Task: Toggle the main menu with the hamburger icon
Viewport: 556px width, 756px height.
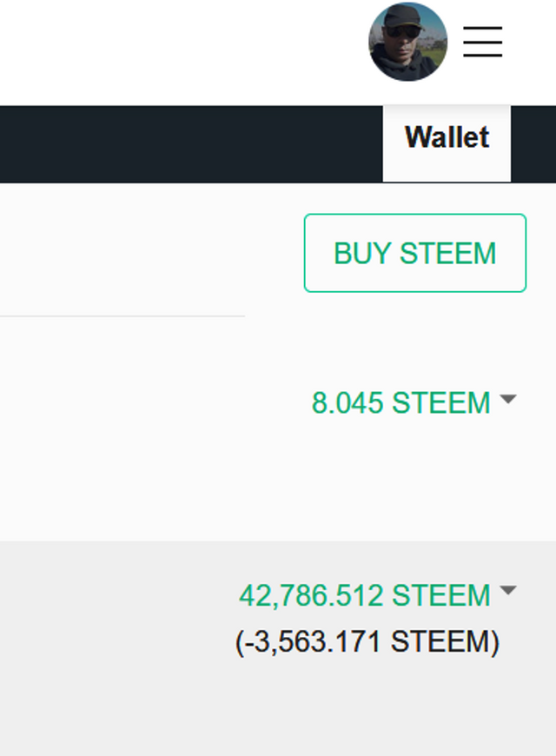Action: [x=483, y=42]
